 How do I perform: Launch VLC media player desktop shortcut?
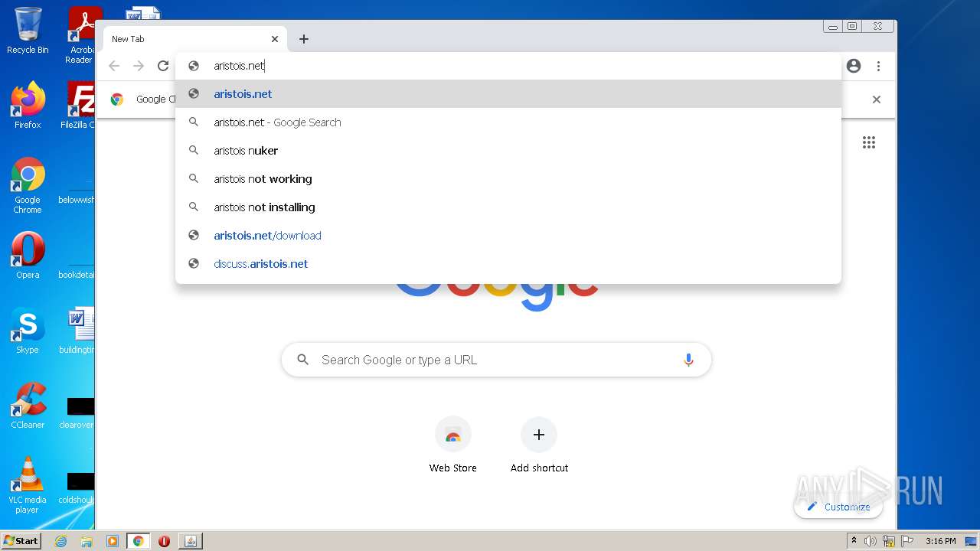click(28, 485)
